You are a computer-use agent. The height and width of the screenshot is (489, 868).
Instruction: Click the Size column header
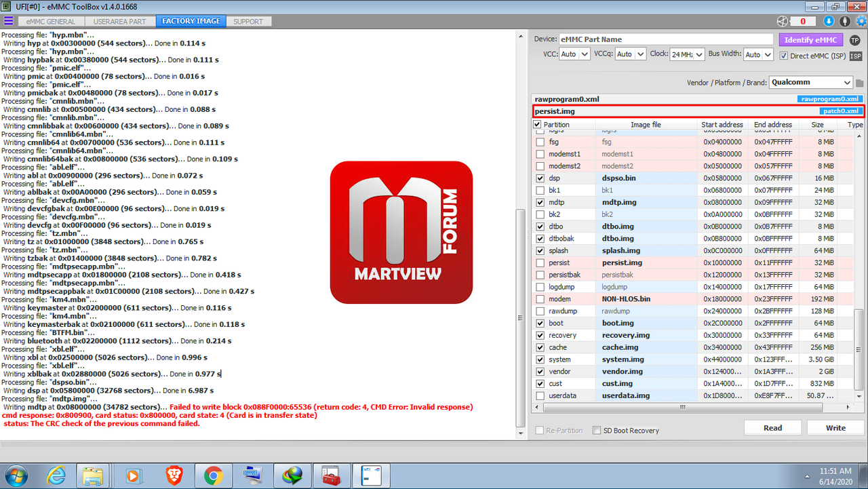tap(818, 125)
